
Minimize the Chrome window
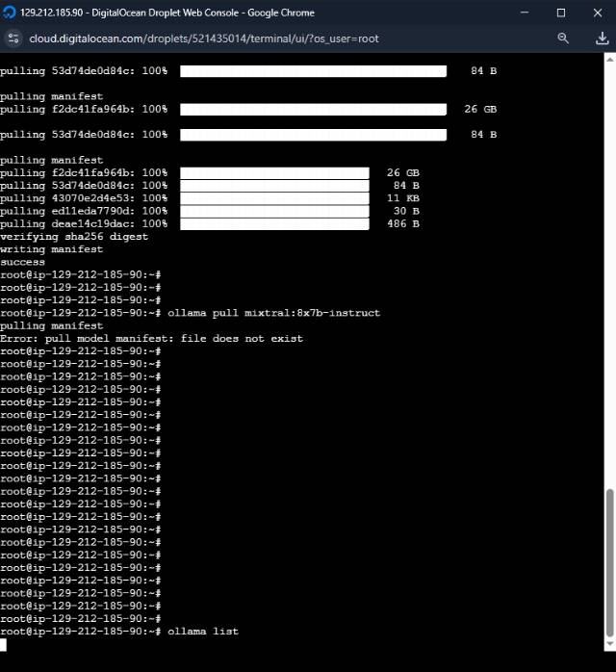tap(525, 13)
